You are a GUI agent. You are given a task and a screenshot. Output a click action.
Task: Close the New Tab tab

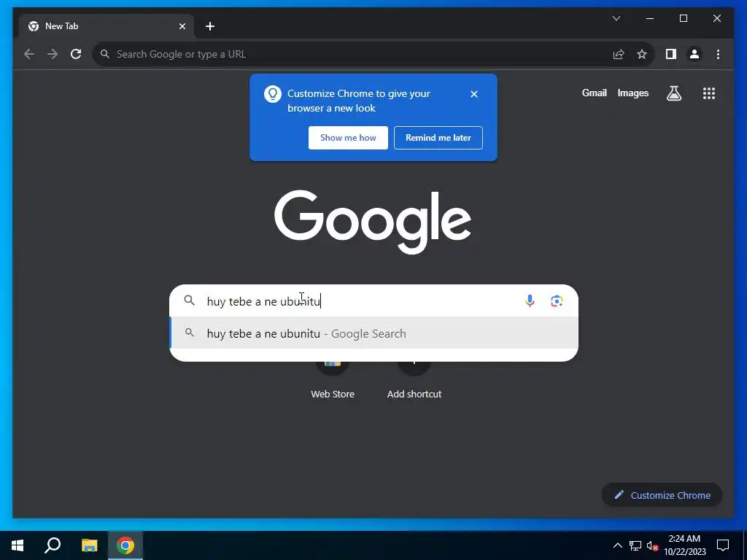[x=182, y=27]
